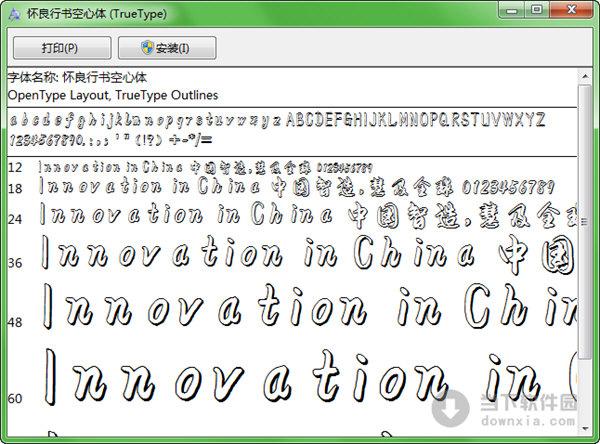Click the font viewer icon in title bar
The width and height of the screenshot is (600, 444).
point(14,14)
